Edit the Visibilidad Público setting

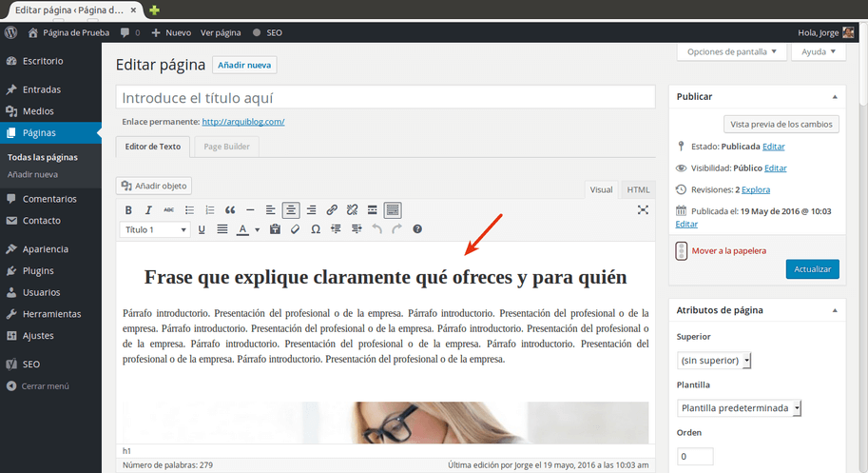coord(775,168)
